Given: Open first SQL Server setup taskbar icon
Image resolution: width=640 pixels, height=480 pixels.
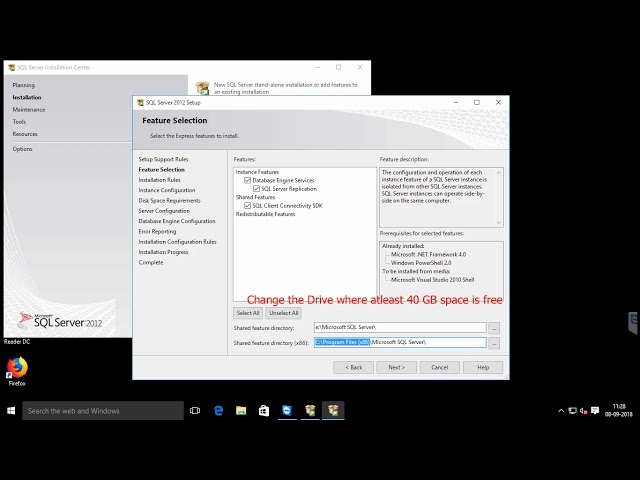Looking at the screenshot, I should click(x=310, y=411).
